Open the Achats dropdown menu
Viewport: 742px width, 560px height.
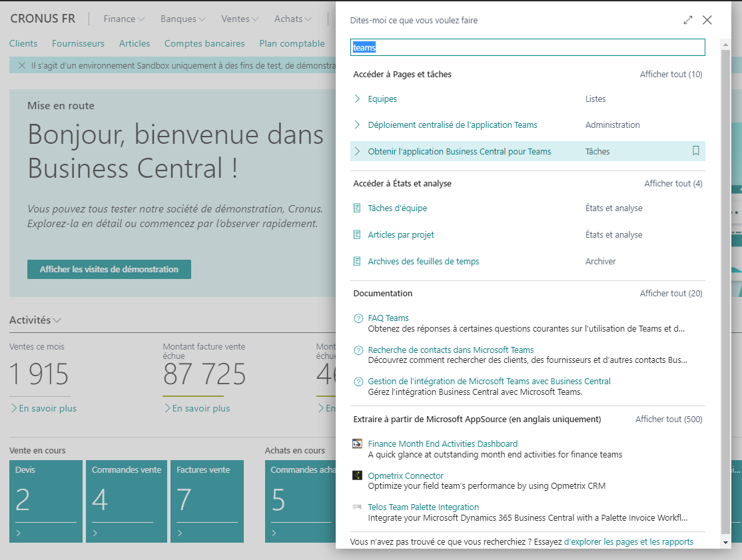click(x=293, y=19)
